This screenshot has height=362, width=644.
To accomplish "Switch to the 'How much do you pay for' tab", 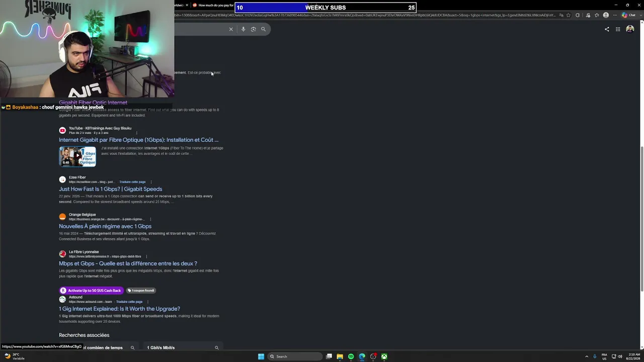I will (x=214, y=5).
